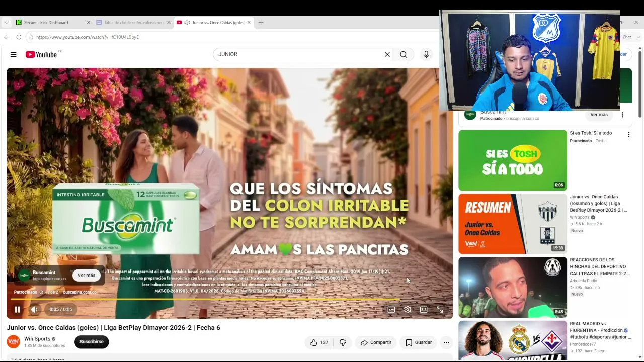The image size is (644, 362).
Task: Pause the video playback
Action: click(x=17, y=310)
